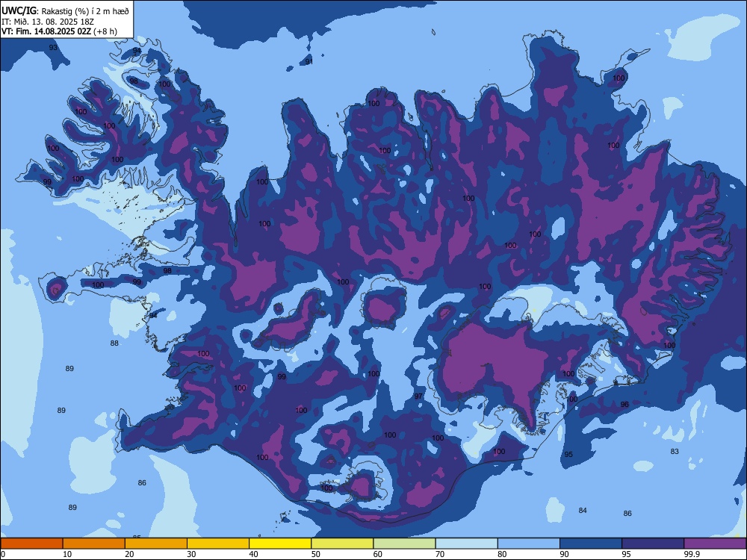Click valid time 'VT: Fim. 14.08.2025 02Z (+8 h)'
747x560 pixels.
coord(59,31)
